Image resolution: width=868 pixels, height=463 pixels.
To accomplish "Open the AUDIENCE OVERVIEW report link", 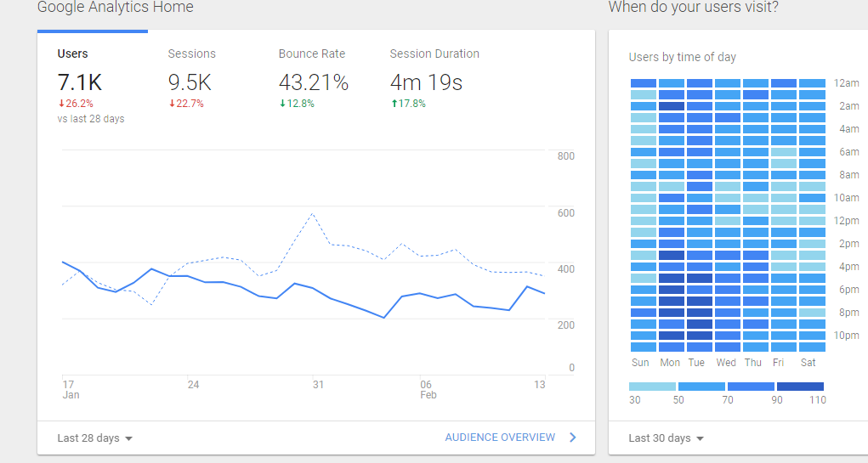I will 500,438.
